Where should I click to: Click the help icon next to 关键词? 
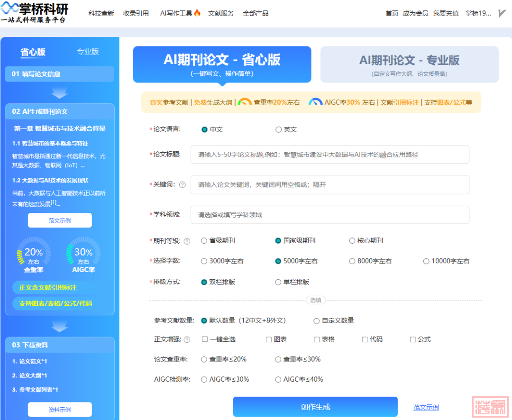[182, 185]
